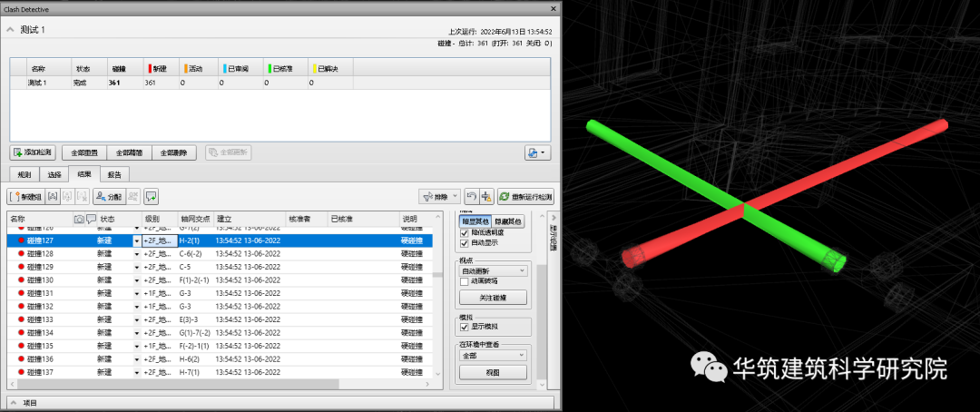
Task: Select the 测试 1 row in tests table
Action: point(280,83)
